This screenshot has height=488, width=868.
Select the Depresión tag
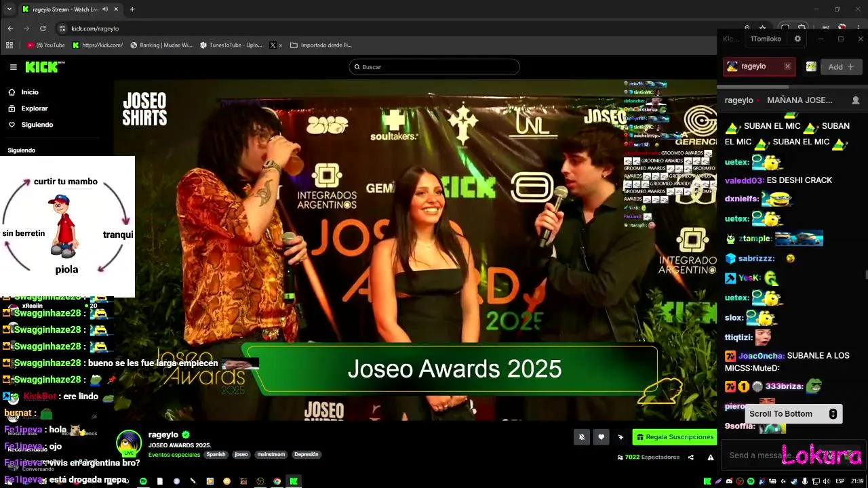pyautogui.click(x=306, y=455)
